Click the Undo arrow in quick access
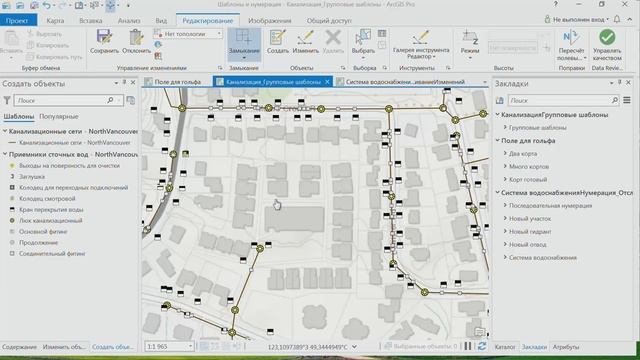 (46, 5)
